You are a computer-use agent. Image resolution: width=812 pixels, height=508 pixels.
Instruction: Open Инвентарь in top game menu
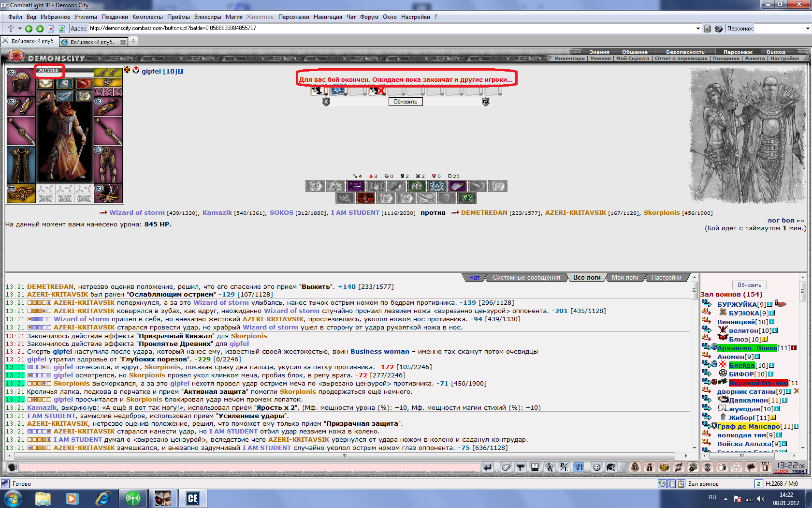click(569, 58)
